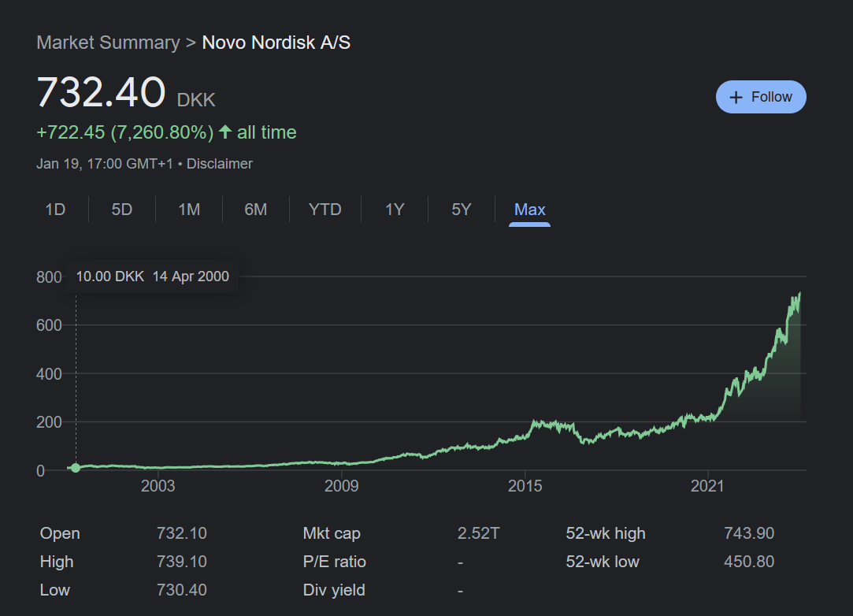The image size is (853, 616).
Task: Click the Follow button
Action: point(761,97)
